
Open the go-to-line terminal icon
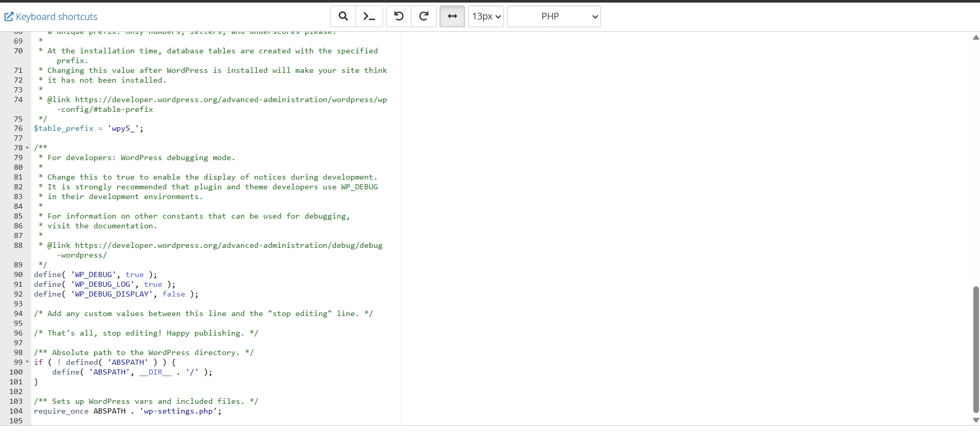369,16
